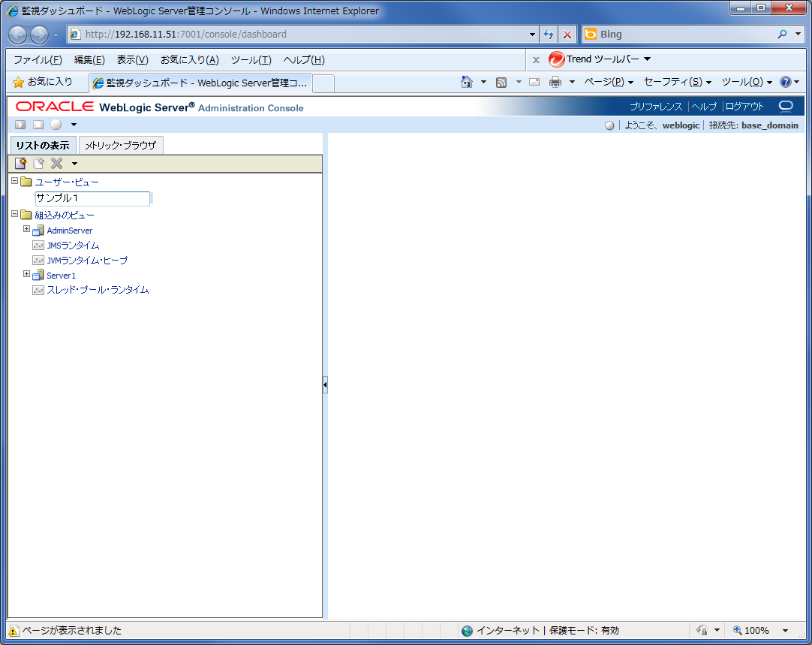The height and width of the screenshot is (645, 812).
Task: Click the status circle beside ようこそ
Action: tap(609, 125)
